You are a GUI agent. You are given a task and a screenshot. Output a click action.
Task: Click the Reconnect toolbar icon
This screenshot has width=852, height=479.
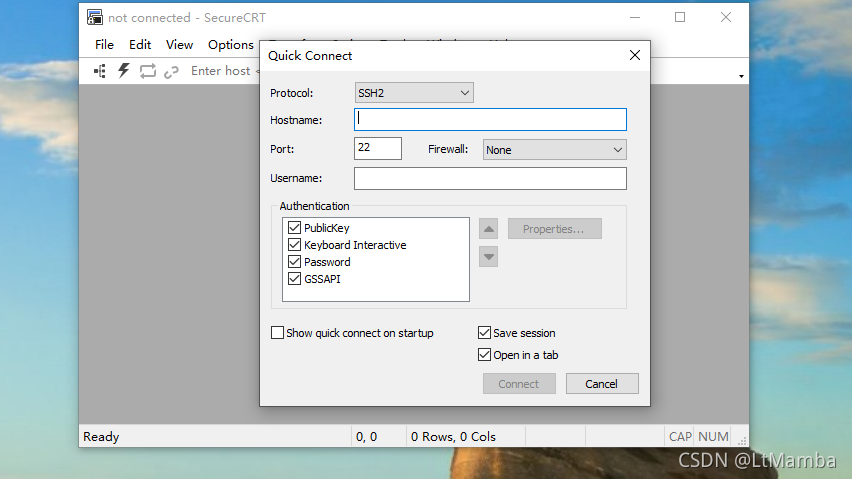coord(147,71)
